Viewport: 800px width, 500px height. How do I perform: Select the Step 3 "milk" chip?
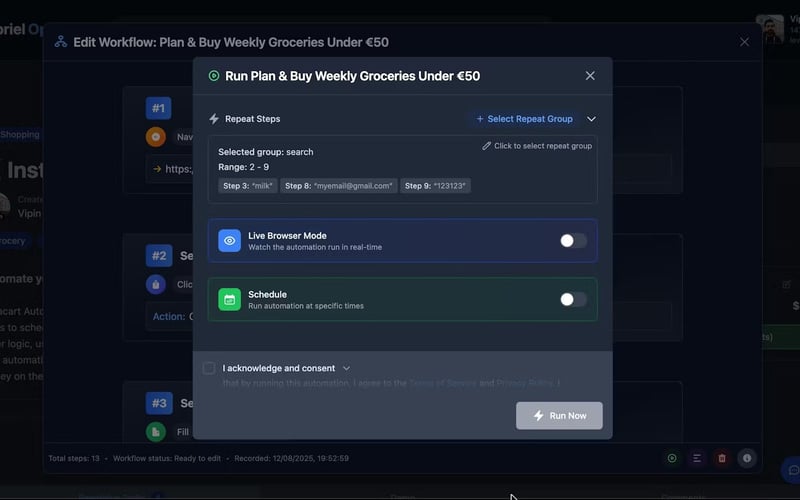tap(248, 186)
